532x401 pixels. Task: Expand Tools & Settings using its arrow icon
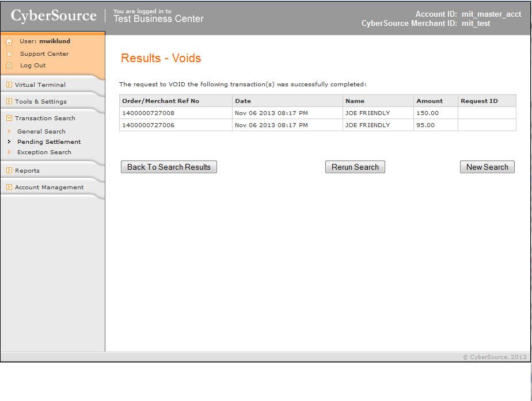click(x=9, y=101)
